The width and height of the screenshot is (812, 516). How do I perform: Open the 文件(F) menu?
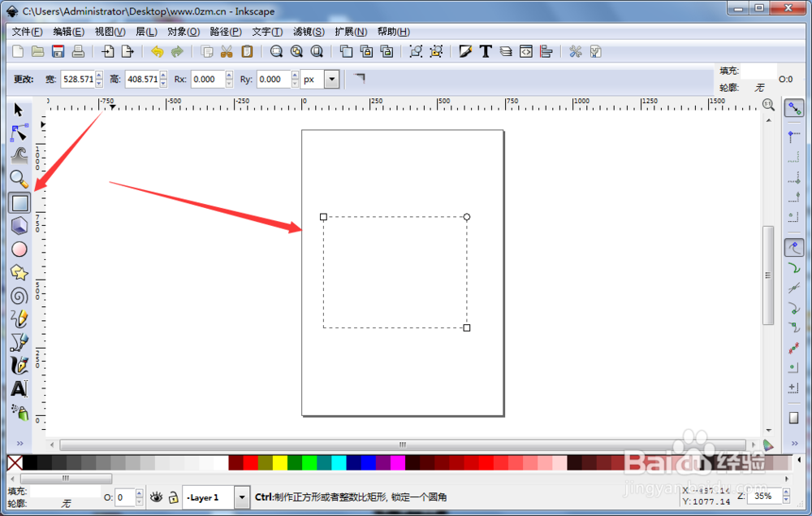click(x=27, y=32)
